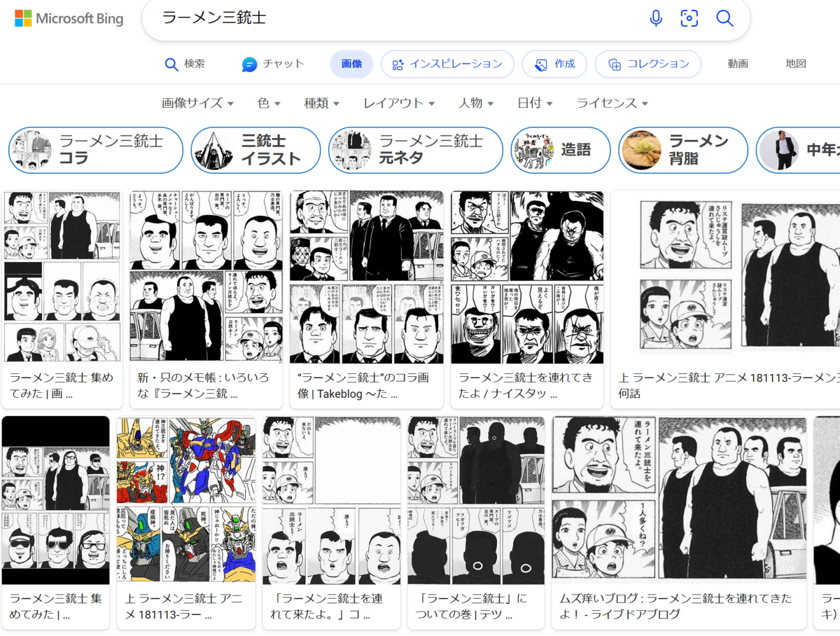The width and height of the screenshot is (840, 636).
Task: Select the 三銃士 イラスト suggestion chip
Action: [x=255, y=150]
